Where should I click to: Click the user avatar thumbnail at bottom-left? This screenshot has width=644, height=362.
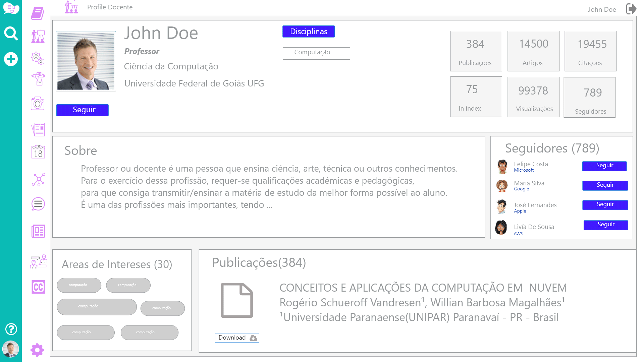[x=11, y=349]
